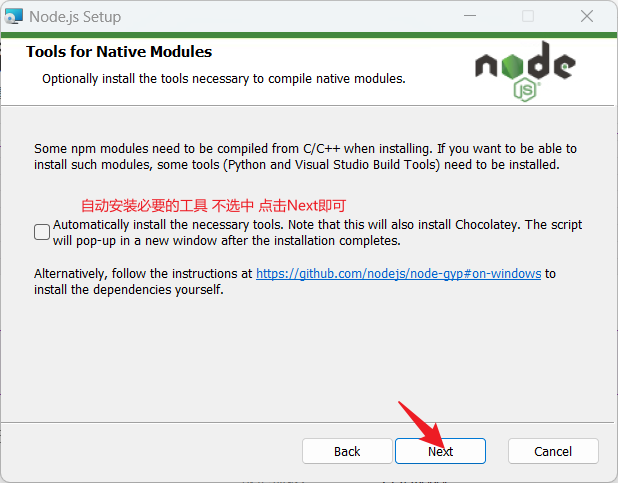Click 'Alternatively, follow the instructions at' text
This screenshot has width=618, height=483.
click(143, 273)
